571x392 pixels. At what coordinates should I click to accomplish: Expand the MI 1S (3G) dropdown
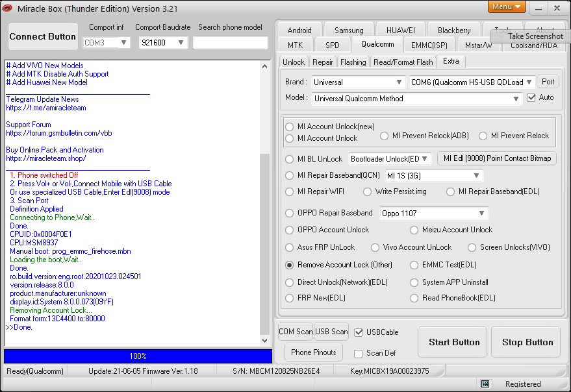tap(434, 176)
